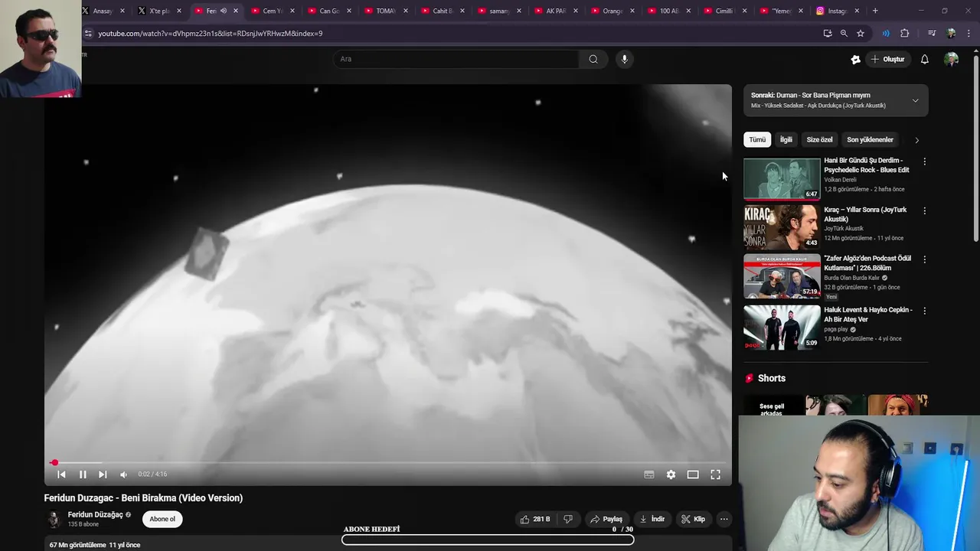This screenshot has width=980, height=551.
Task: Pause the video playback
Action: 83,474
